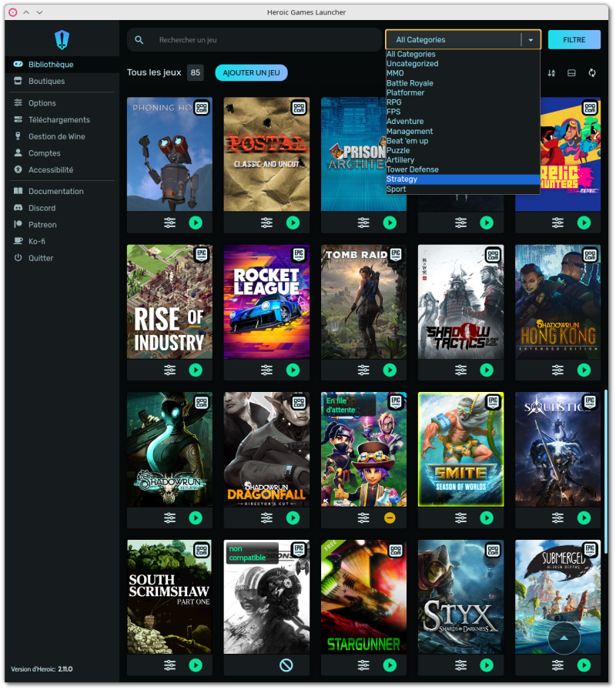Open settings for Phoning Home game
Image resolution: width=616 pixels, height=690 pixels.
pos(170,223)
